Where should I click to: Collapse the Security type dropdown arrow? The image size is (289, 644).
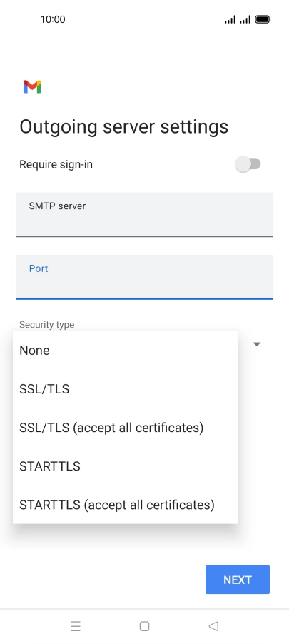pos(257,344)
